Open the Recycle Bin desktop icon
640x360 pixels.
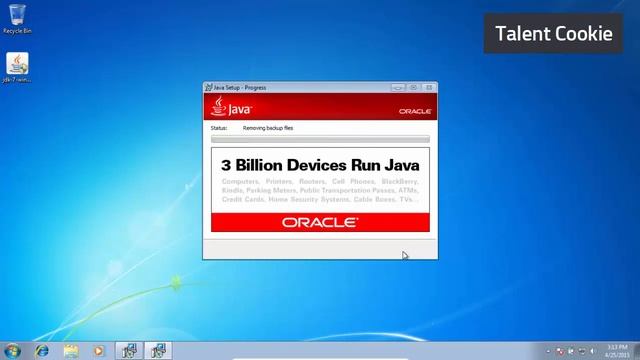tap(17, 18)
